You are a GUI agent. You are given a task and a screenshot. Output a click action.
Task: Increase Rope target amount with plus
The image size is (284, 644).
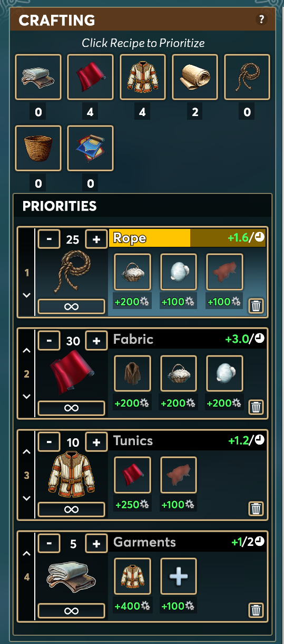pyautogui.click(x=96, y=239)
